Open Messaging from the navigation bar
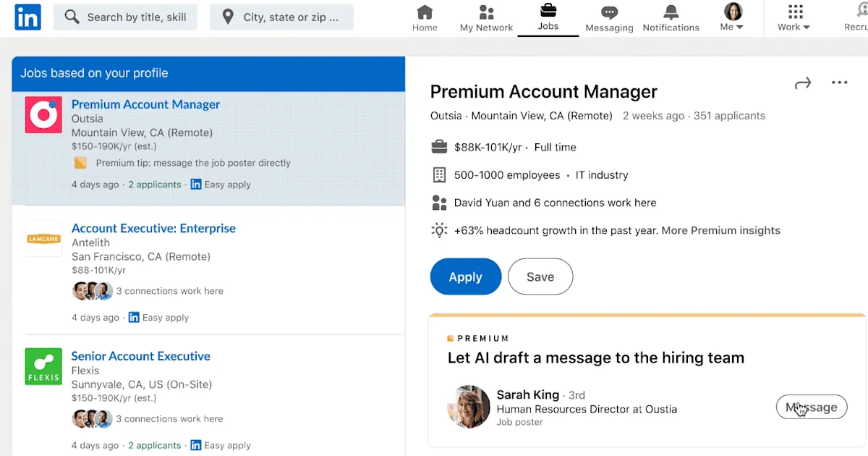Screen dimensions: 868x456 pyautogui.click(x=609, y=18)
